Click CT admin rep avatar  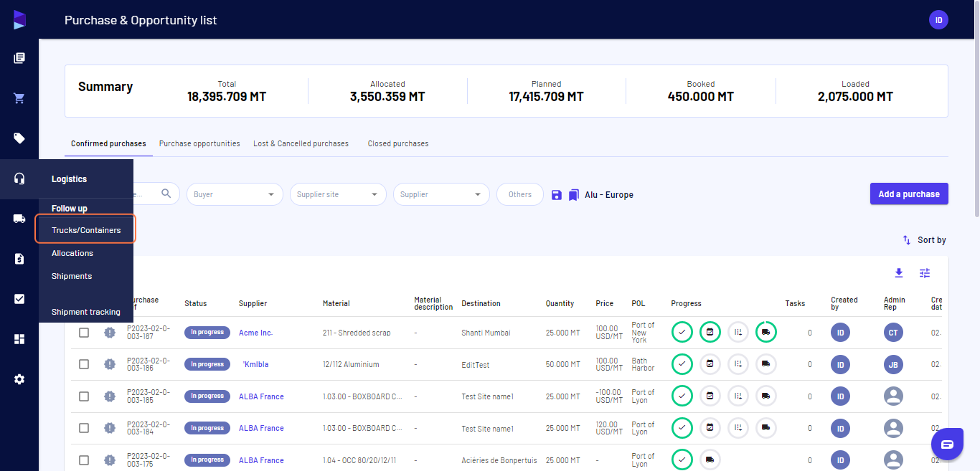pos(893,333)
